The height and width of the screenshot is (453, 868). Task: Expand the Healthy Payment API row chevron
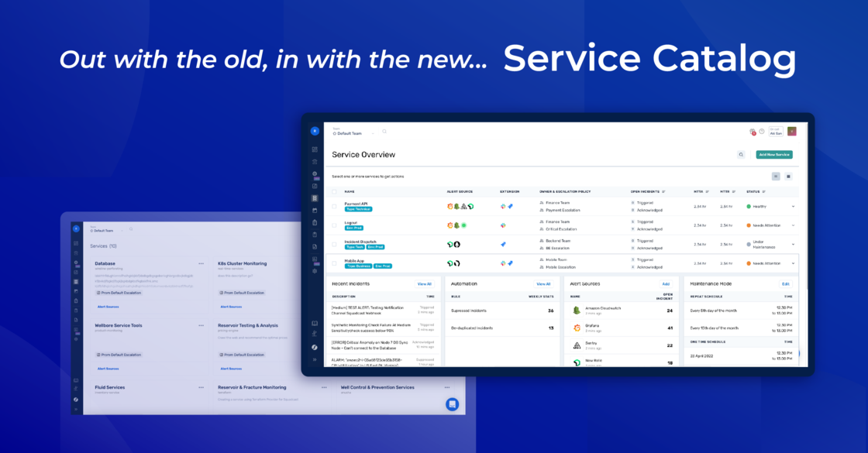(794, 206)
